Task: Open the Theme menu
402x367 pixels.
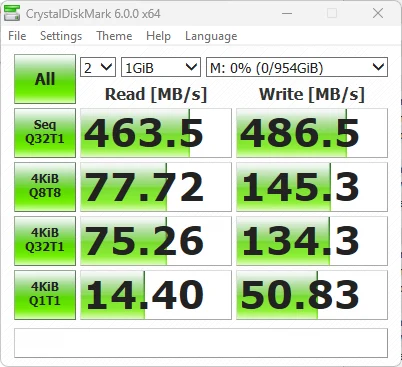Action: [x=114, y=36]
